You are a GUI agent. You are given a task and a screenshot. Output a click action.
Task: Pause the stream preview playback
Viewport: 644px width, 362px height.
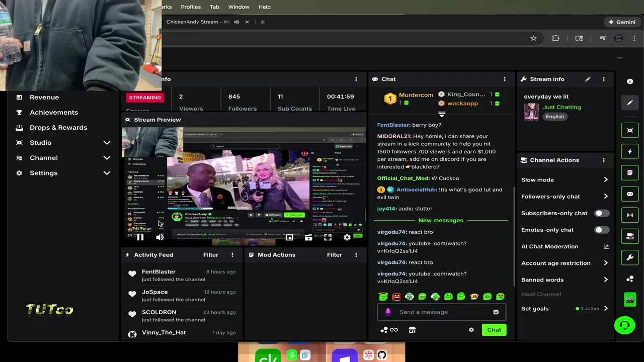coord(140,237)
